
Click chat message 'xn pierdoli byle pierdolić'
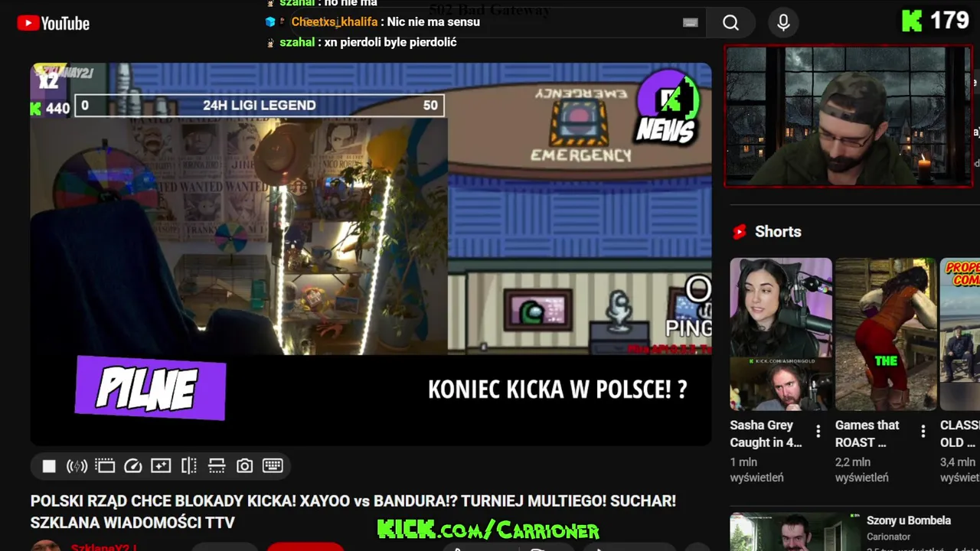tap(390, 42)
